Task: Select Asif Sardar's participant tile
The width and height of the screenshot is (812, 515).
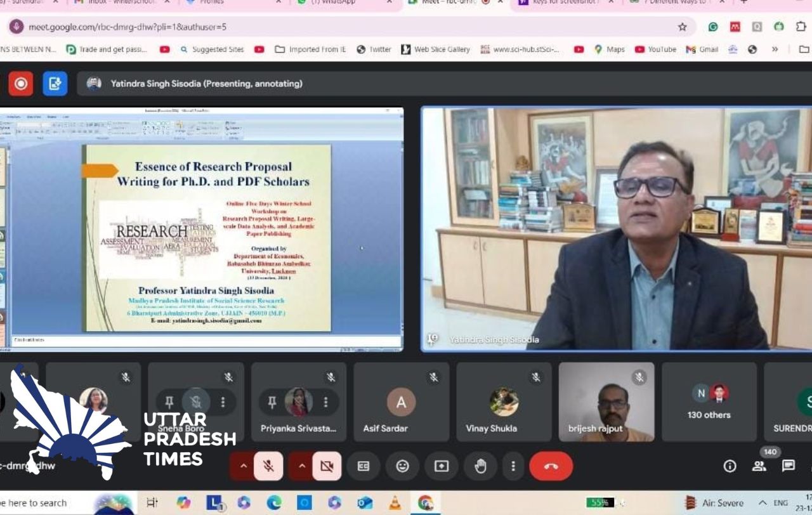Action: 401,402
